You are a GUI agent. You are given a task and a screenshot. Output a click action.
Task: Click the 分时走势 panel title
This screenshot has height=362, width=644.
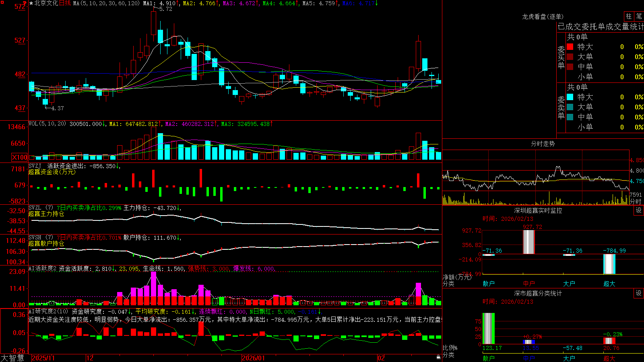pos(543,144)
